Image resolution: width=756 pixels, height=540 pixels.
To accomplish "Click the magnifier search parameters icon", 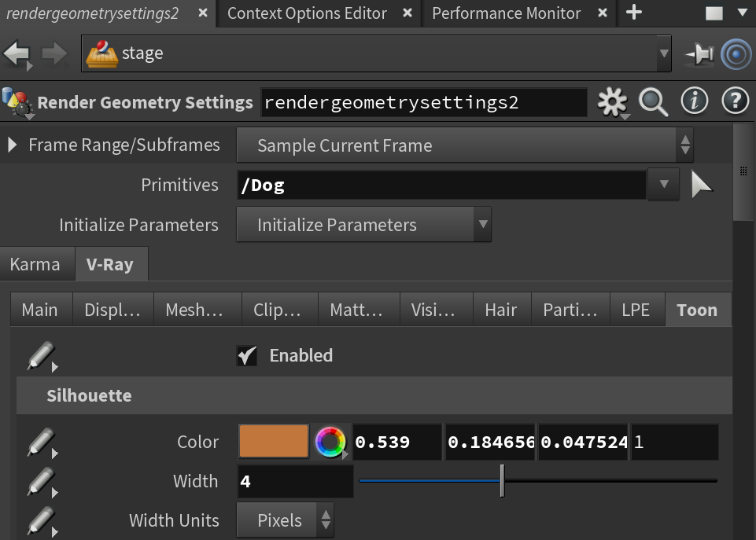I will (653, 102).
